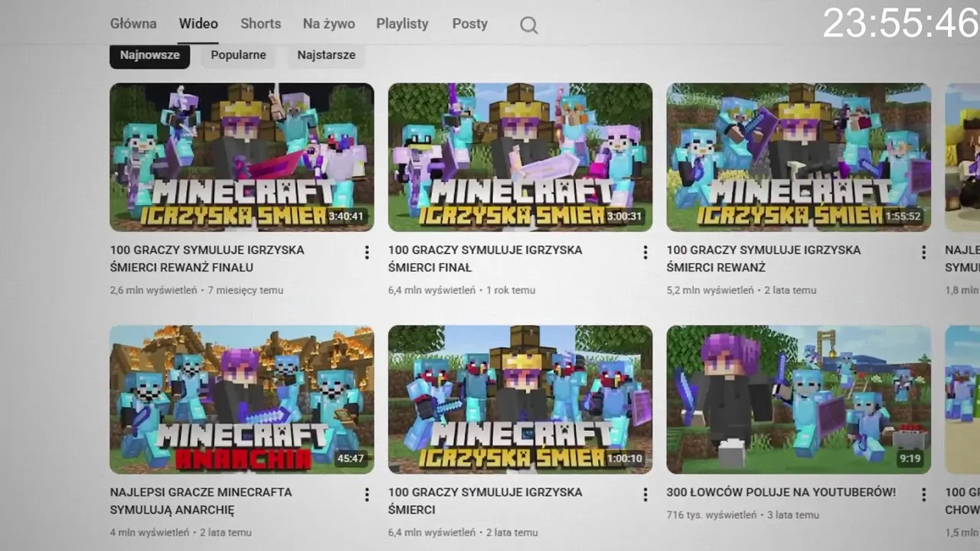980x551 pixels.
Task: Open title 300 ŁOWCÓW POLUJE NA YOUTUBERÓW!
Action: point(781,492)
